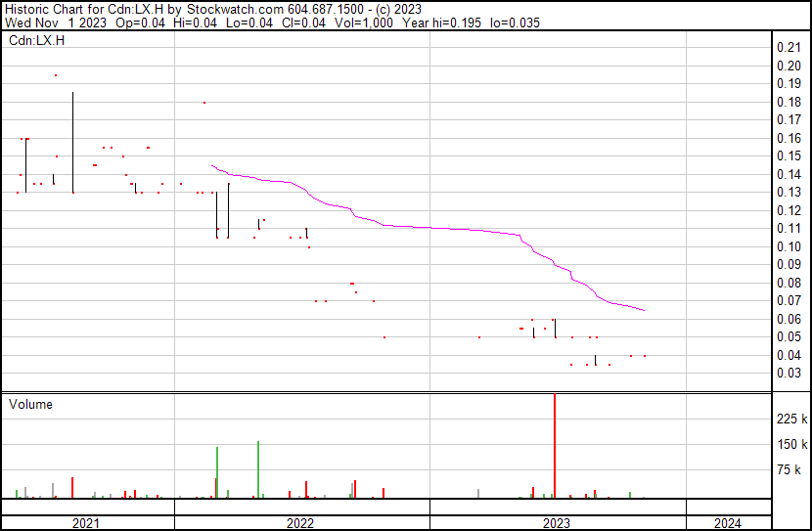
Task: Click the 0.21 price axis label
Action: click(789, 47)
